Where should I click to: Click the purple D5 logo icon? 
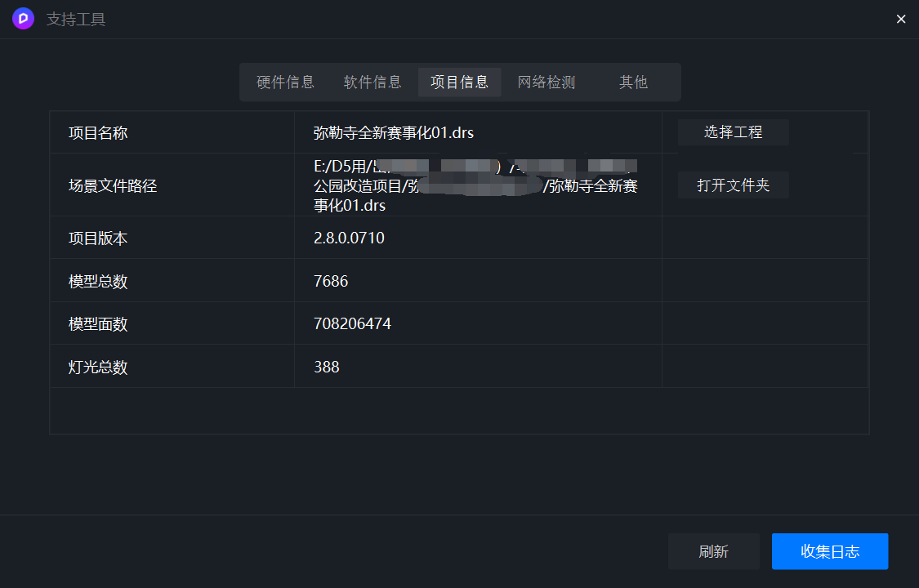click(24, 19)
